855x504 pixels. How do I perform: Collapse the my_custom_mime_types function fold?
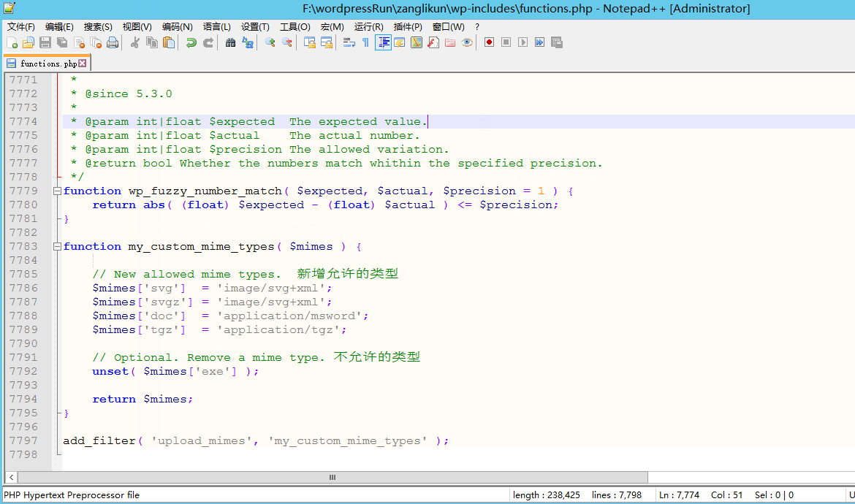[57, 247]
